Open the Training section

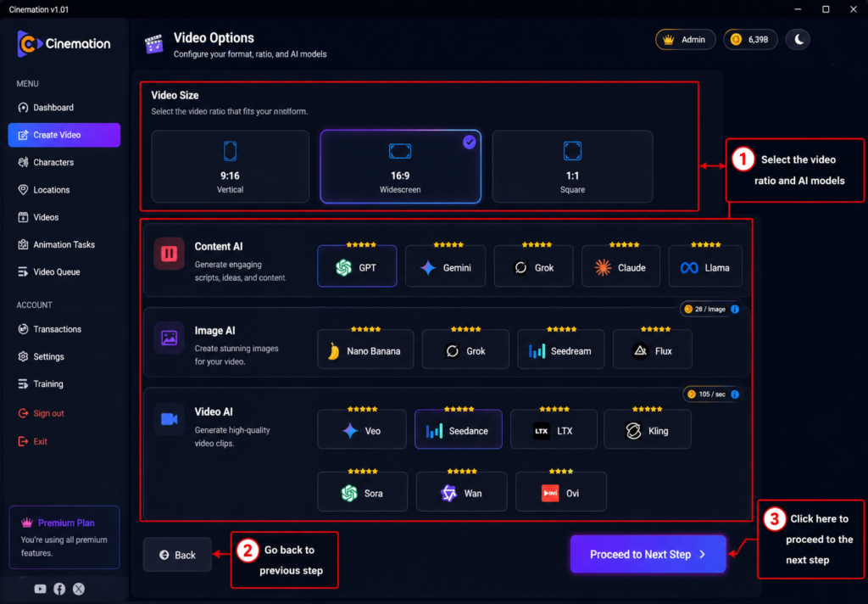[64, 384]
